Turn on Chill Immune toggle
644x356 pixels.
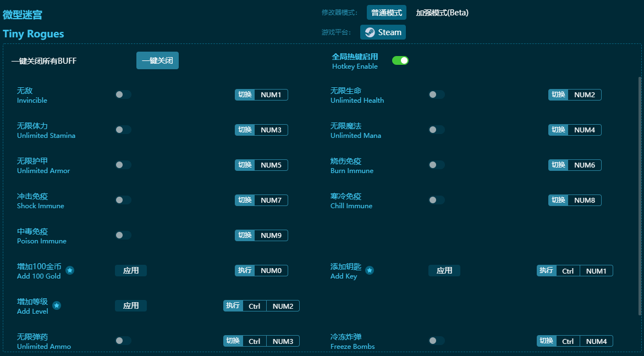tap(436, 200)
